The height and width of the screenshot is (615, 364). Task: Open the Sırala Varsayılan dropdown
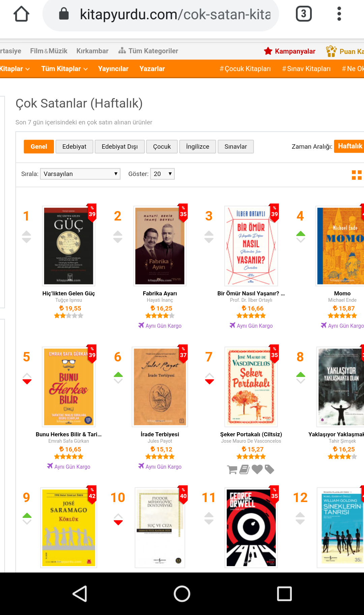coord(80,174)
